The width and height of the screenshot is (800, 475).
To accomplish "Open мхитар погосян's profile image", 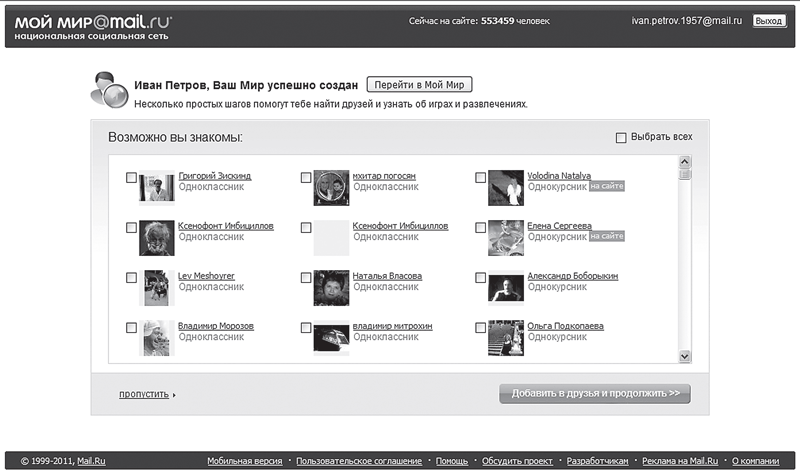I will [331, 187].
